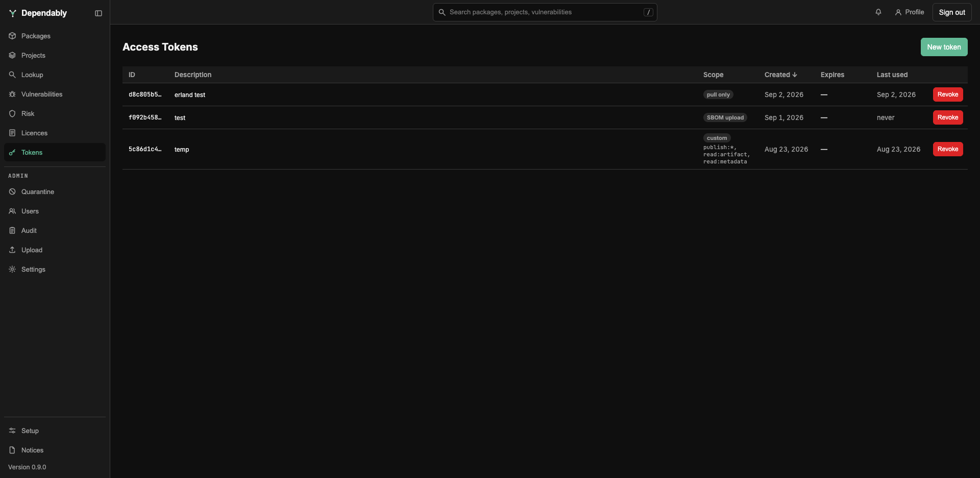The width and height of the screenshot is (980, 478).
Task: Click the Packages box icon
Action: pyautogui.click(x=12, y=36)
